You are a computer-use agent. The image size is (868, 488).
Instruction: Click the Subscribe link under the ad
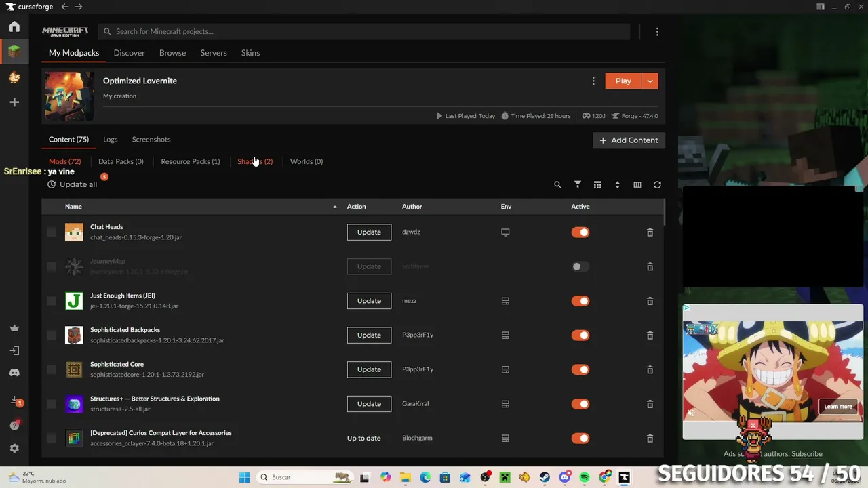click(807, 454)
